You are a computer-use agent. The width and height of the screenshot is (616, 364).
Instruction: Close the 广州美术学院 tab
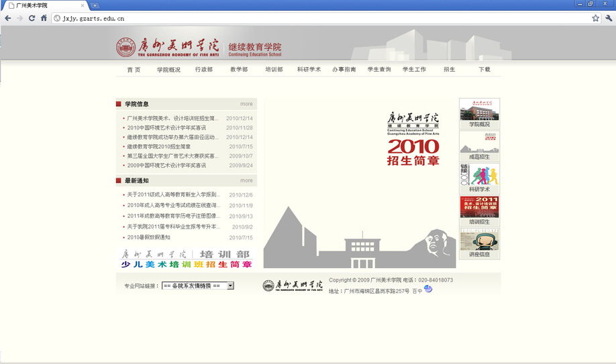[x=82, y=5]
